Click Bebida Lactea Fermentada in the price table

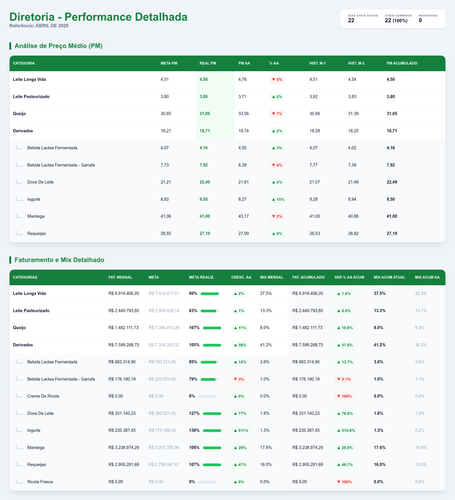point(52,148)
